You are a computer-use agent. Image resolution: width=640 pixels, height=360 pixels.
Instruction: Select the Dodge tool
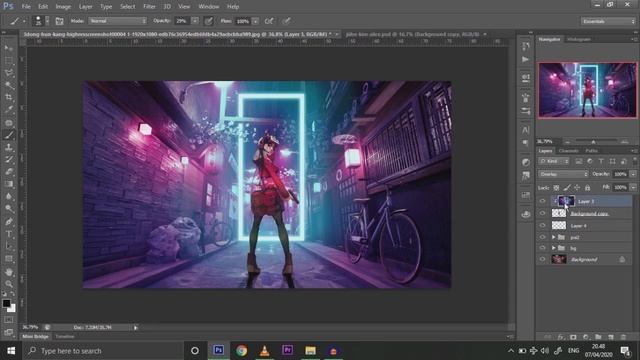[x=9, y=209]
